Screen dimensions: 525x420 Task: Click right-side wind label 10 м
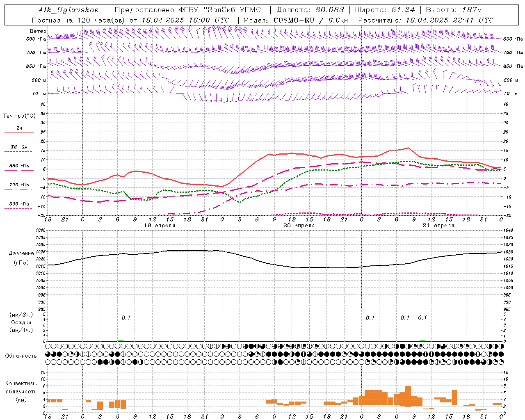click(511, 94)
